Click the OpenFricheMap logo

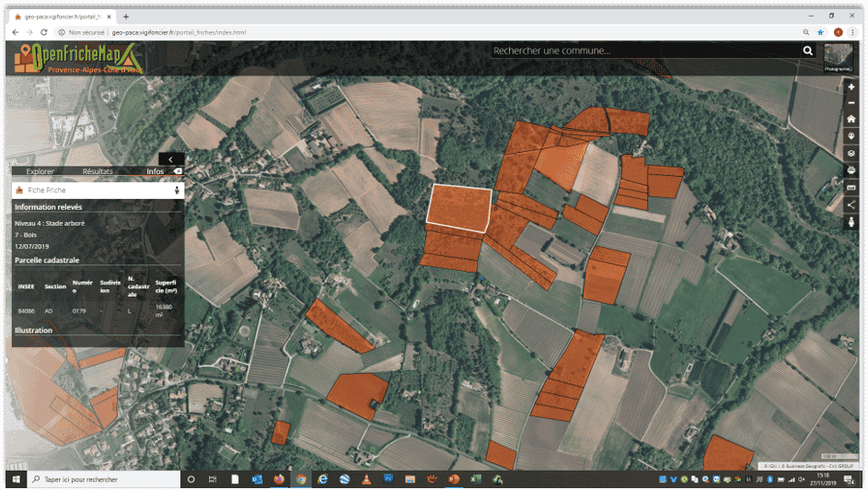pyautogui.click(x=78, y=58)
